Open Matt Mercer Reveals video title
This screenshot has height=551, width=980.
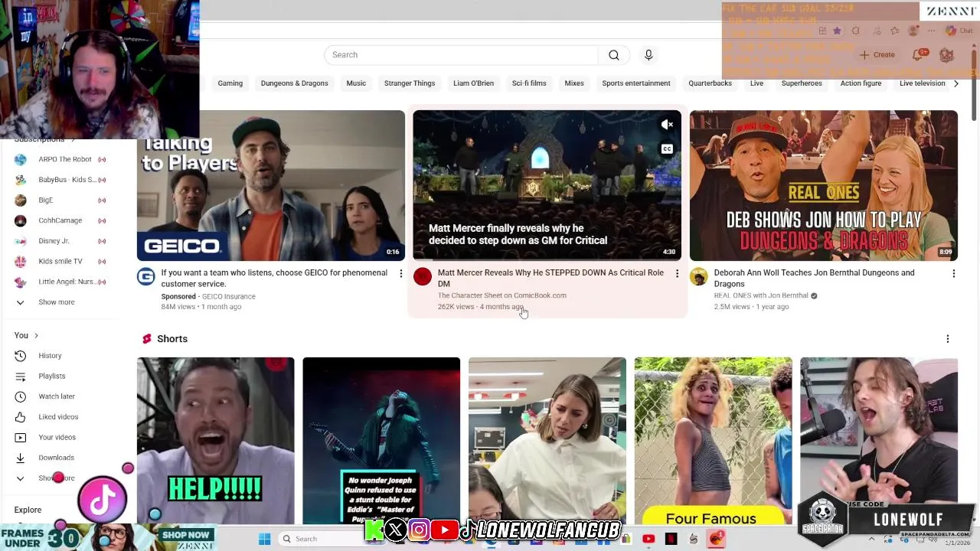[x=550, y=278]
